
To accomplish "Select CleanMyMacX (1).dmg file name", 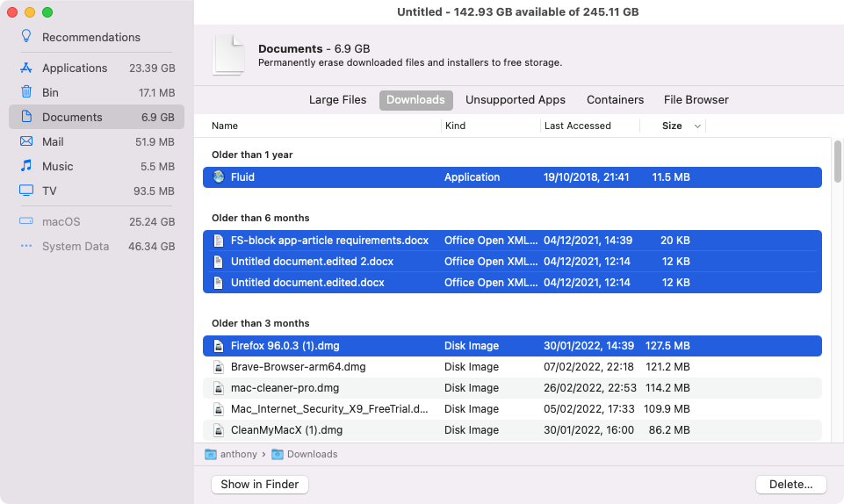I will [286, 429].
